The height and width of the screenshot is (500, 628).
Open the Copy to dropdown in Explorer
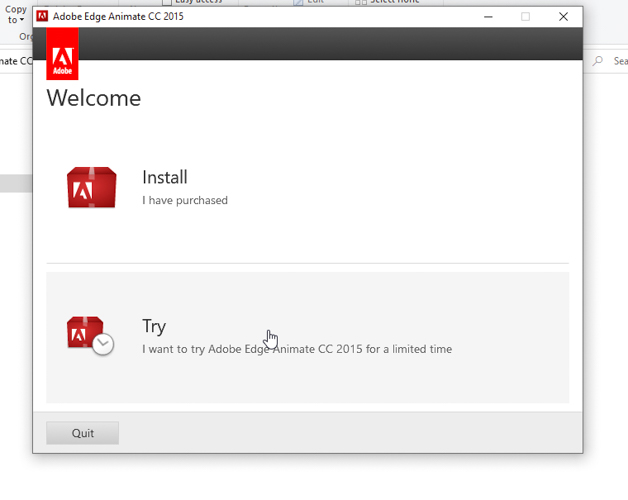(16, 14)
